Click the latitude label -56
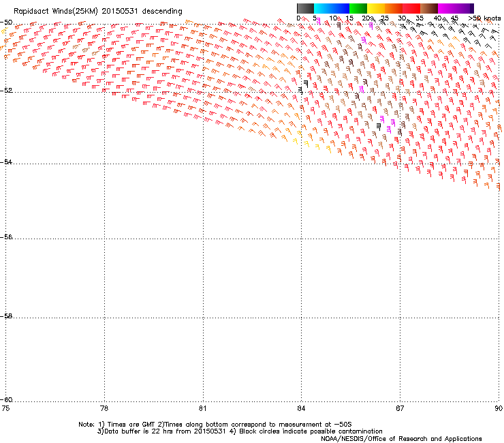Viewport: 504px width, 443px height. (6, 236)
